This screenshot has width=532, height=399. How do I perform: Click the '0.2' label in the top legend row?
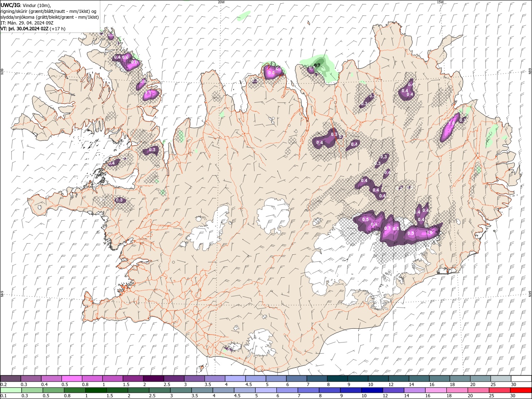[4, 384]
